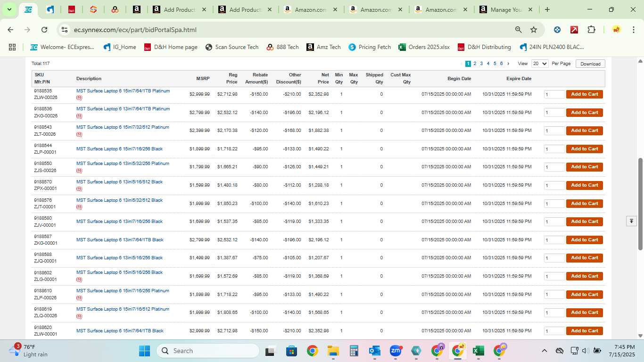Add SKU 9188620 to cart
Screen dimensions: 644x362
pyautogui.click(x=584, y=331)
